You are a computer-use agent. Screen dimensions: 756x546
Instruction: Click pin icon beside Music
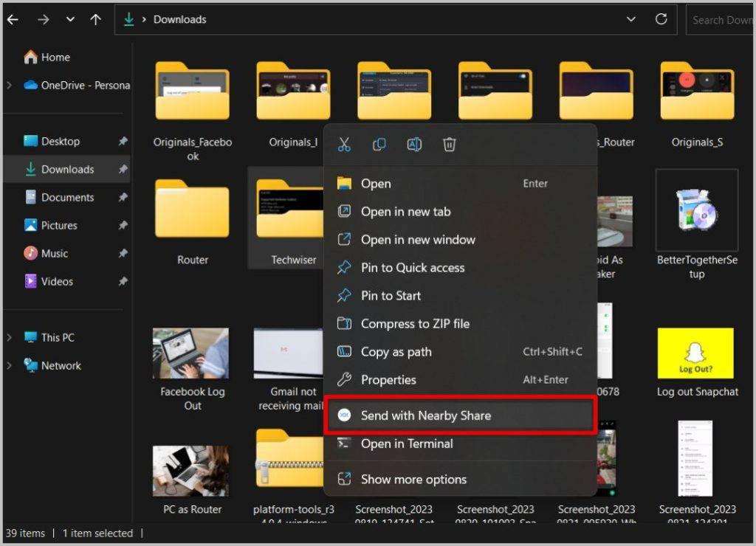pos(123,253)
